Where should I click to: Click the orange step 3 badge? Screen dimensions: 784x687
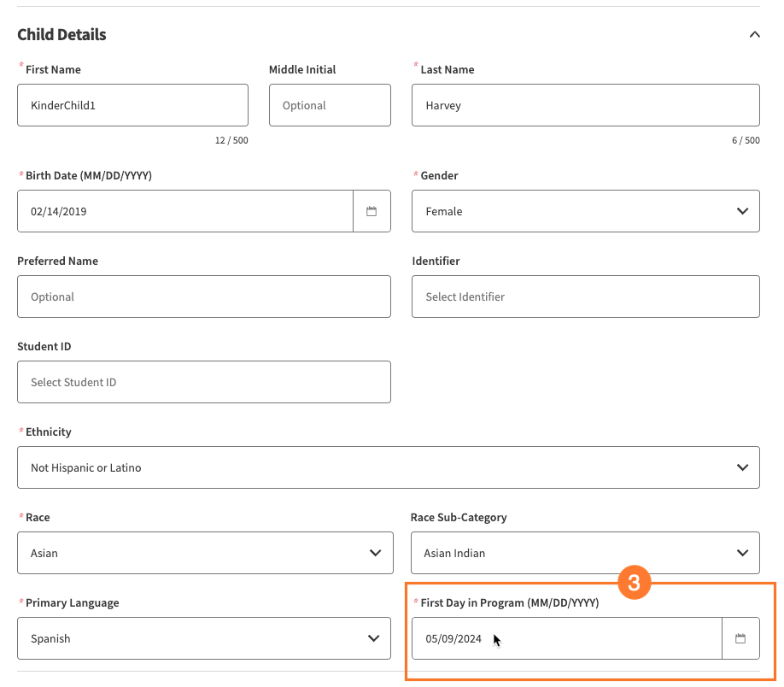[635, 583]
